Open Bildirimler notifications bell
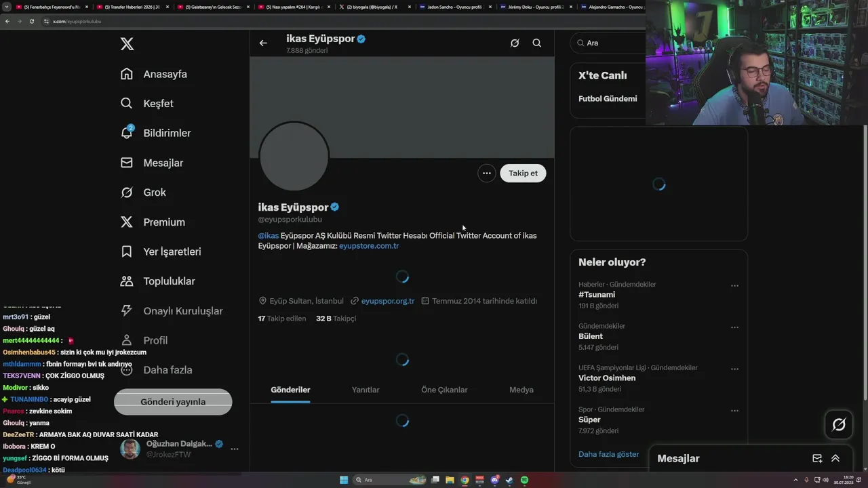The image size is (868, 488). [x=127, y=133]
